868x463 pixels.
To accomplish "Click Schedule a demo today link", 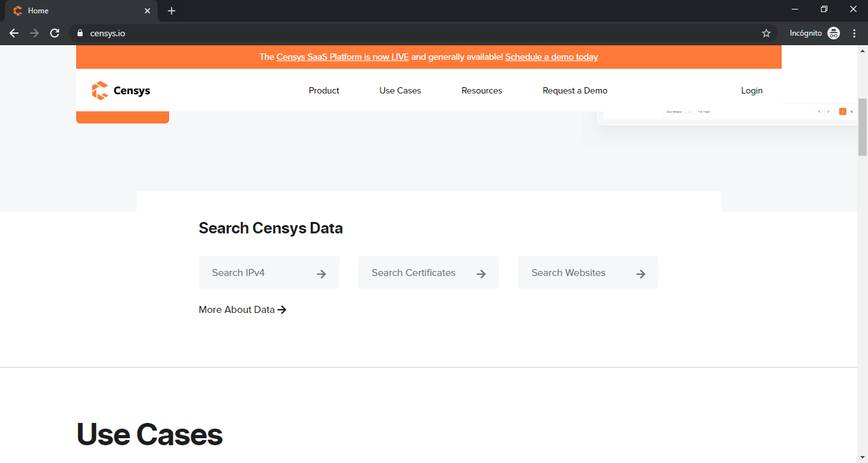I will (x=552, y=57).
